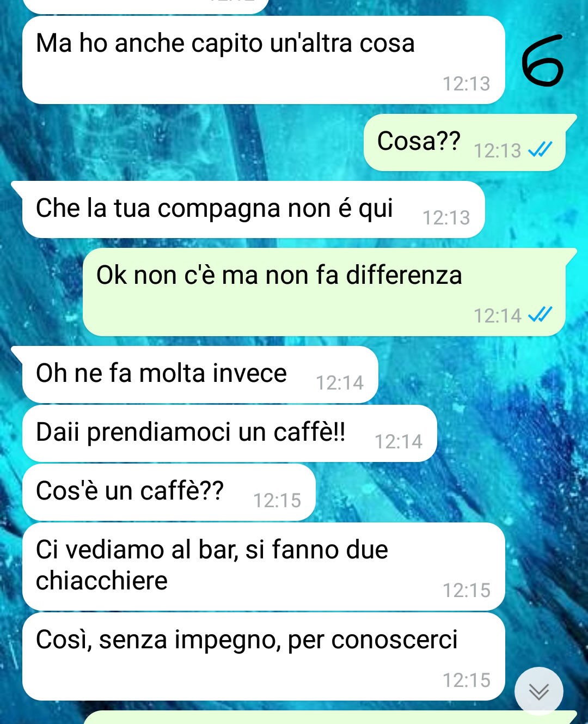Tap the 12:15 timestamp on 'Cos'è un caffè??'
588x724 pixels.
[277, 500]
